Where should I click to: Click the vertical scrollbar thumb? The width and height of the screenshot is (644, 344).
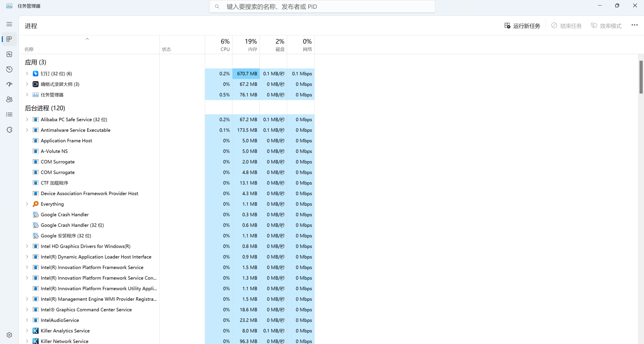click(641, 77)
